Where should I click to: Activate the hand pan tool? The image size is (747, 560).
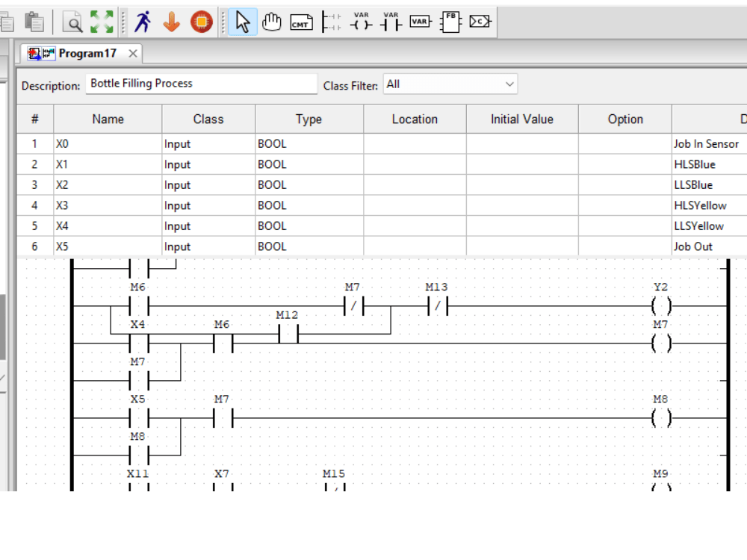coord(271,22)
